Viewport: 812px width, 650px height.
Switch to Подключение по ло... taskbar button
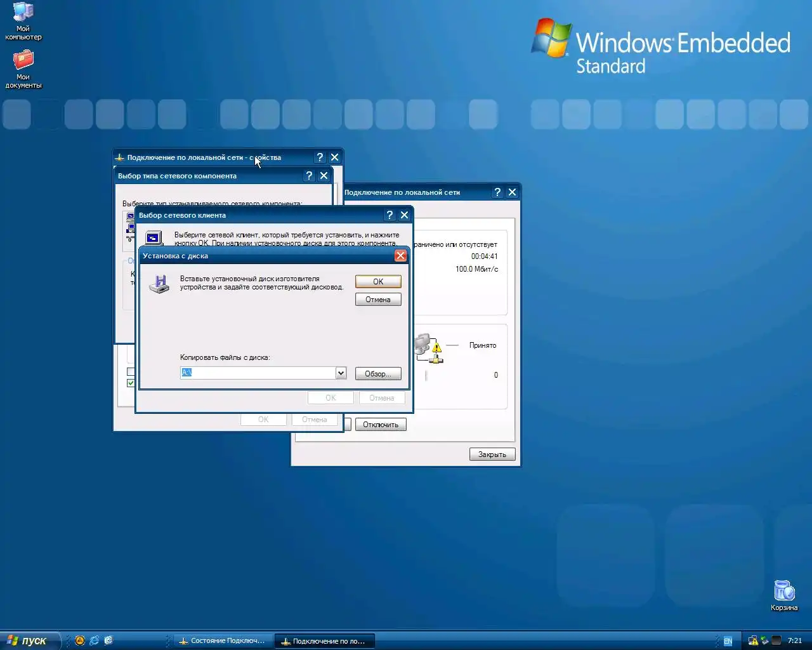325,641
